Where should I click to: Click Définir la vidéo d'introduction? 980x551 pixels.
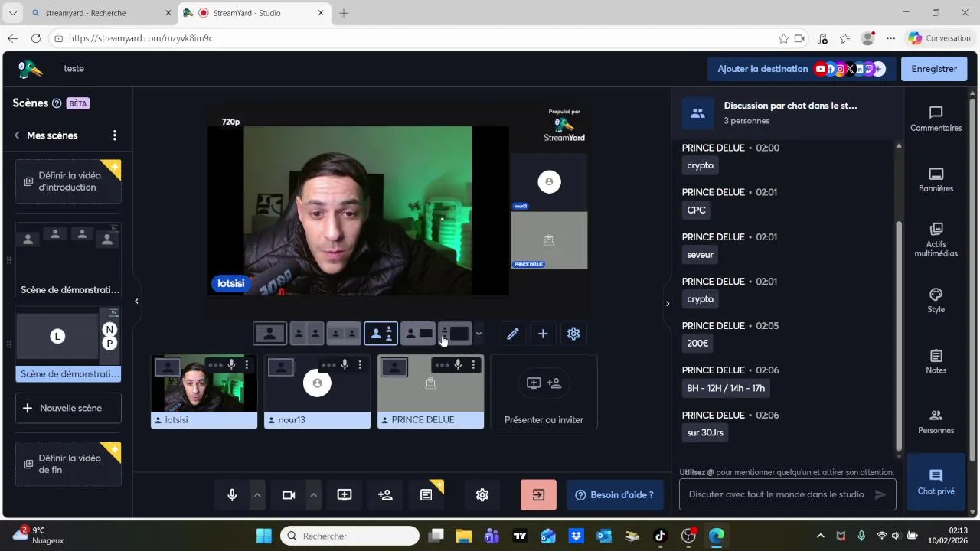[68, 181]
